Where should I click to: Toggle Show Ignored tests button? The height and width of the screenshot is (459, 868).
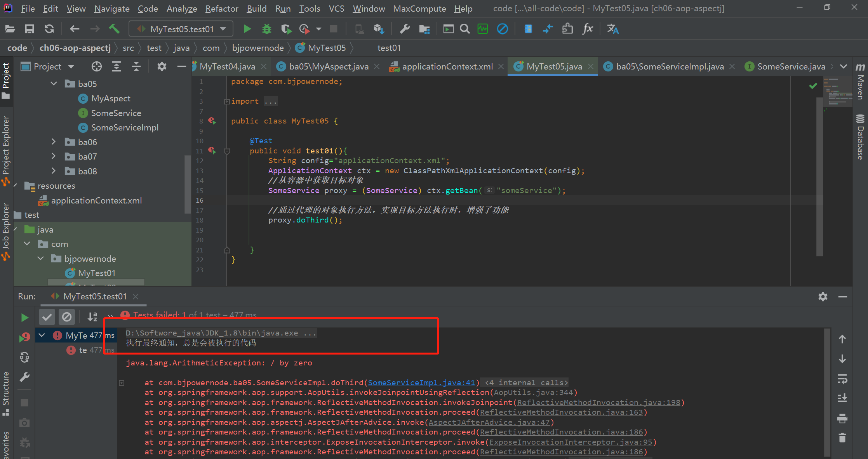point(67,317)
